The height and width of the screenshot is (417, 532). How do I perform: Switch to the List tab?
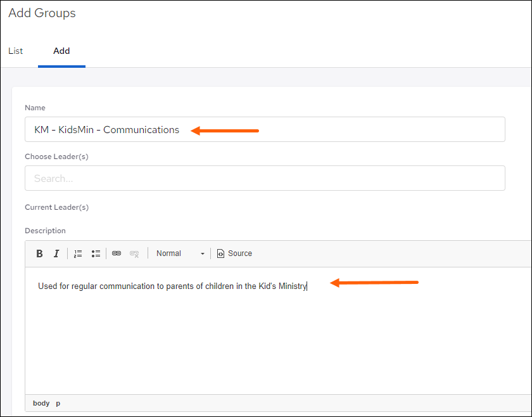(x=16, y=51)
